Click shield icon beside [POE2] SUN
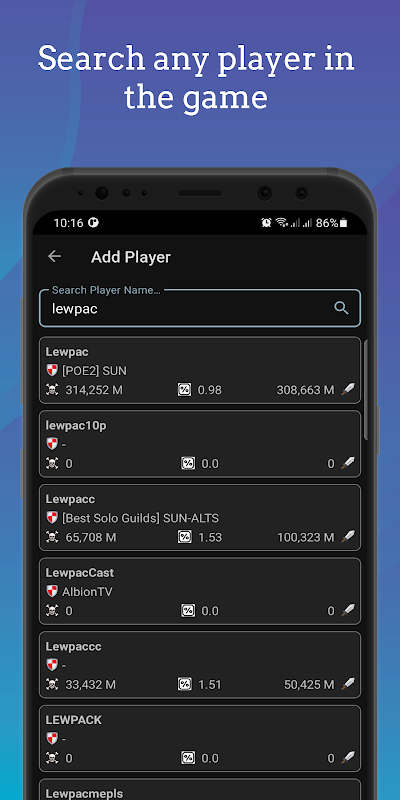The image size is (400, 800). (x=52, y=371)
